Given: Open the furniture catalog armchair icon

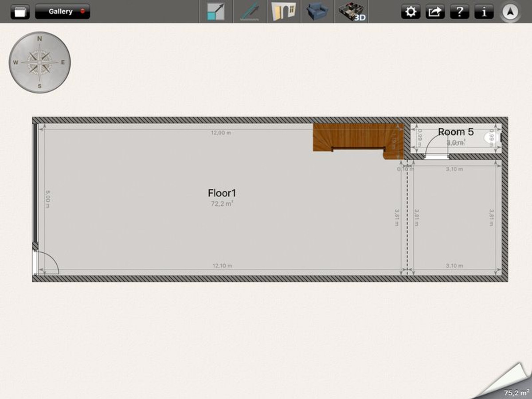Looking at the screenshot, I should click(317, 12).
